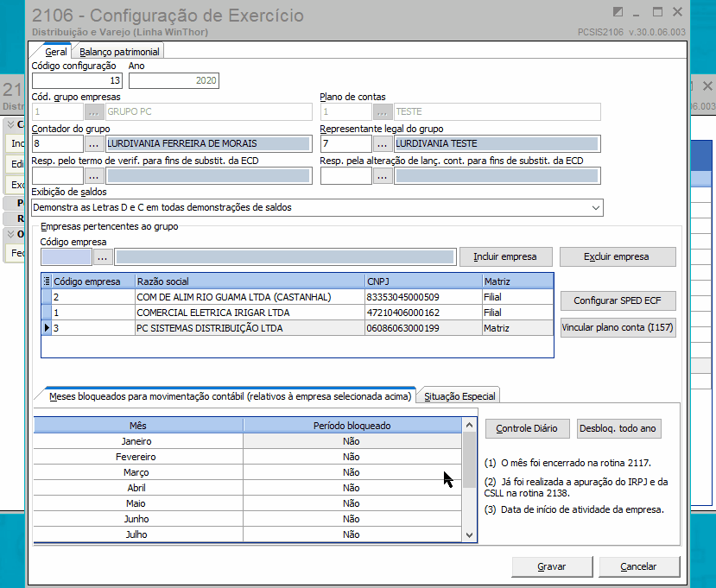The image size is (716, 588).
Task: Close the Configuração de Exercício window
Action: [x=678, y=12]
